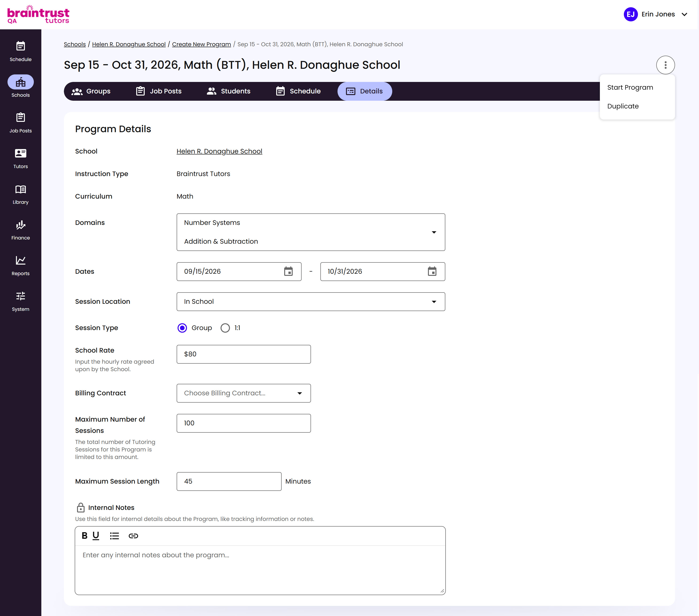Click the start date field 09/15/2026

click(239, 271)
